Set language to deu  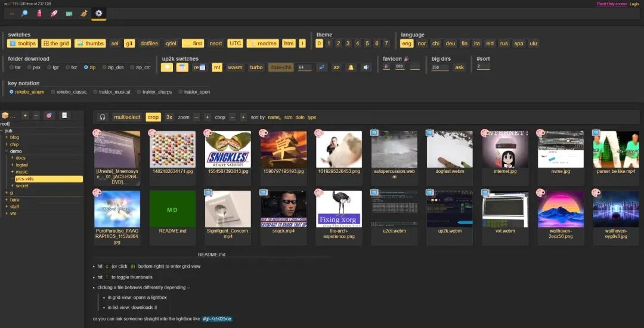450,44
